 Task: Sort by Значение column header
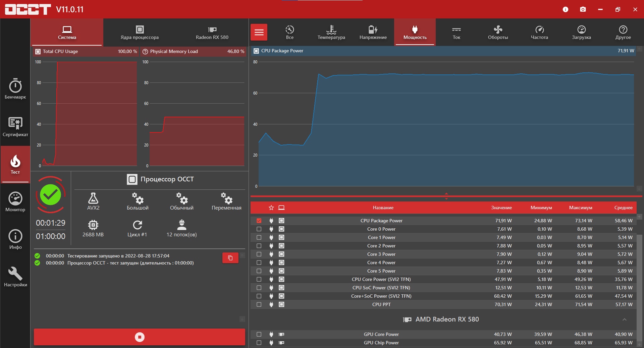pyautogui.click(x=501, y=208)
